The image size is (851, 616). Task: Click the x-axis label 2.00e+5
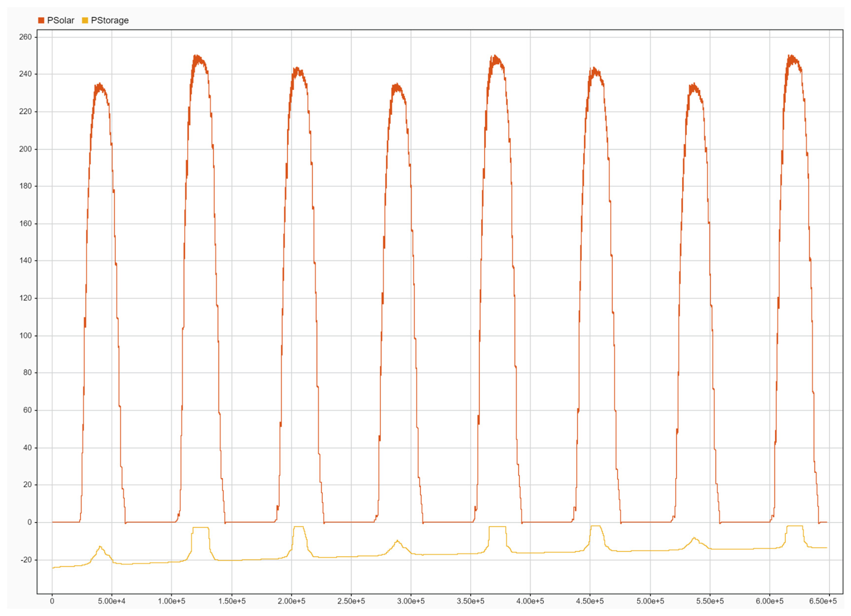coord(292,601)
